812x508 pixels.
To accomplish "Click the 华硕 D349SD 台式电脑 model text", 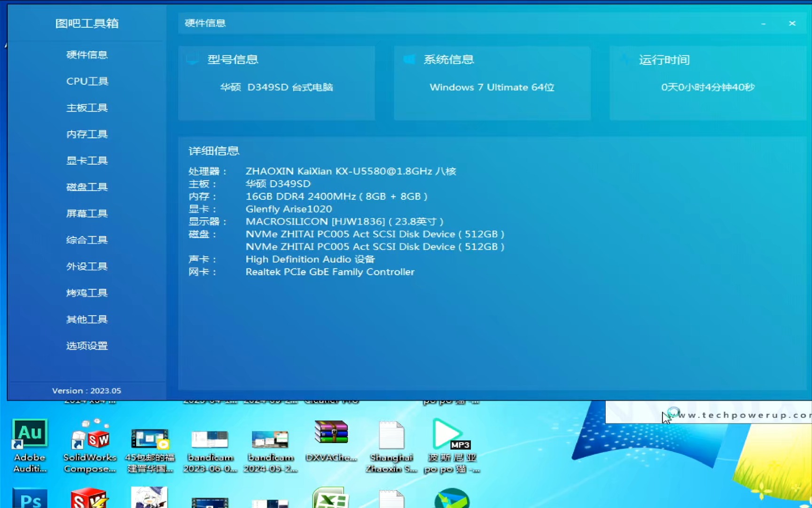I will [277, 87].
